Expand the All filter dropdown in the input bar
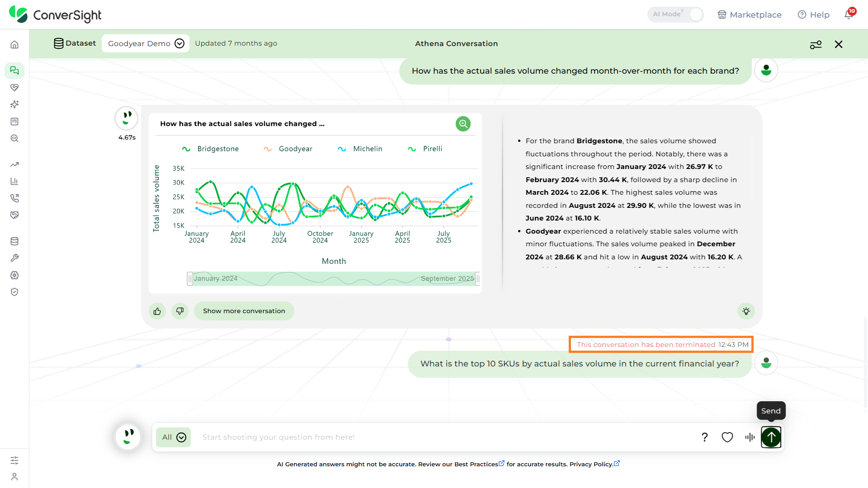868x488 pixels. click(x=174, y=437)
